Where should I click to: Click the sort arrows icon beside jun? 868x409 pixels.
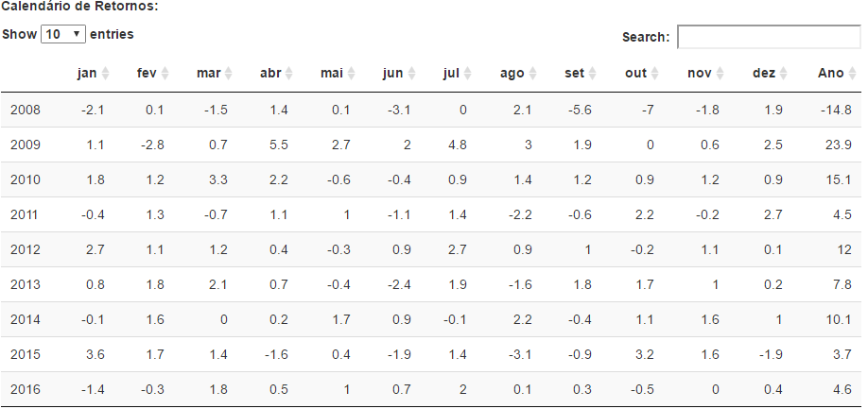pos(412,74)
